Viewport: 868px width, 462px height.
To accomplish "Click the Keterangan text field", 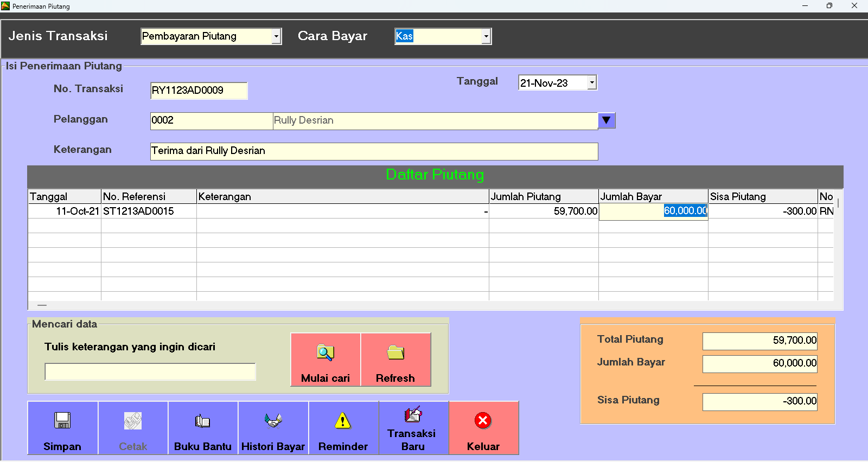I will pyautogui.click(x=374, y=151).
